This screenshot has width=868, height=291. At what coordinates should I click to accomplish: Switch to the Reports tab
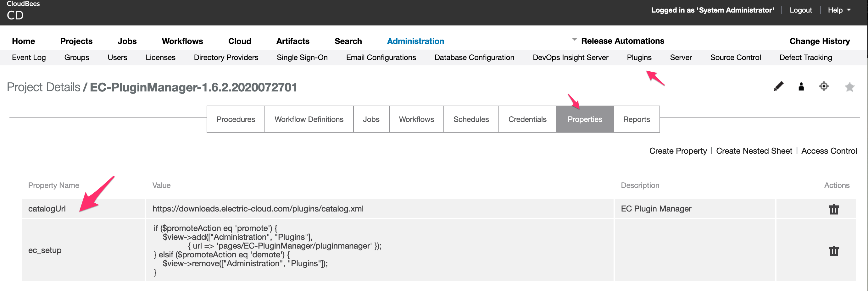click(636, 119)
